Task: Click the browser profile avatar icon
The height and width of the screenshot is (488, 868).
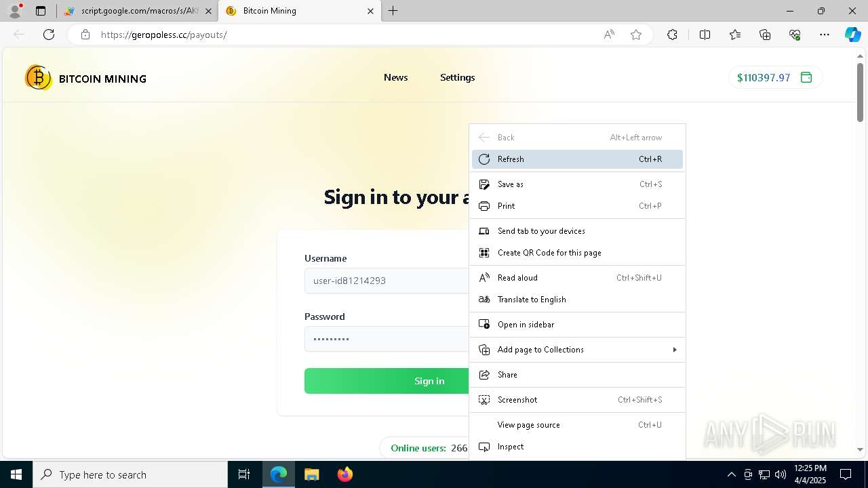Action: [15, 11]
